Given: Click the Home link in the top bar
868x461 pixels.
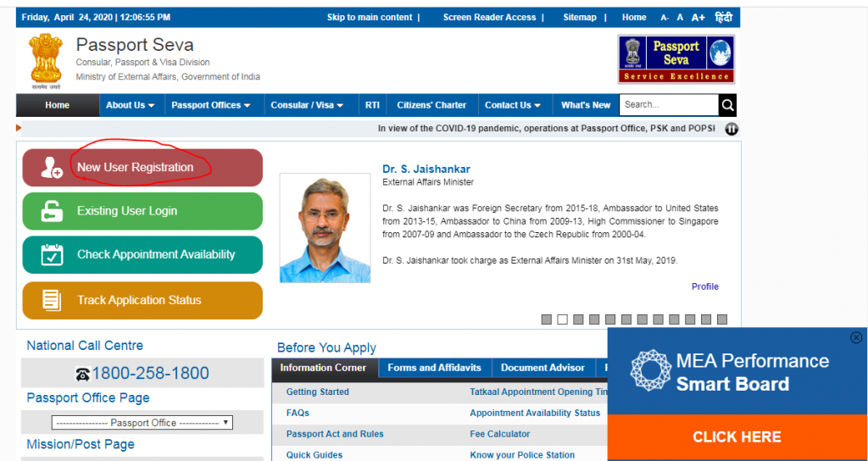Looking at the screenshot, I should click(634, 17).
